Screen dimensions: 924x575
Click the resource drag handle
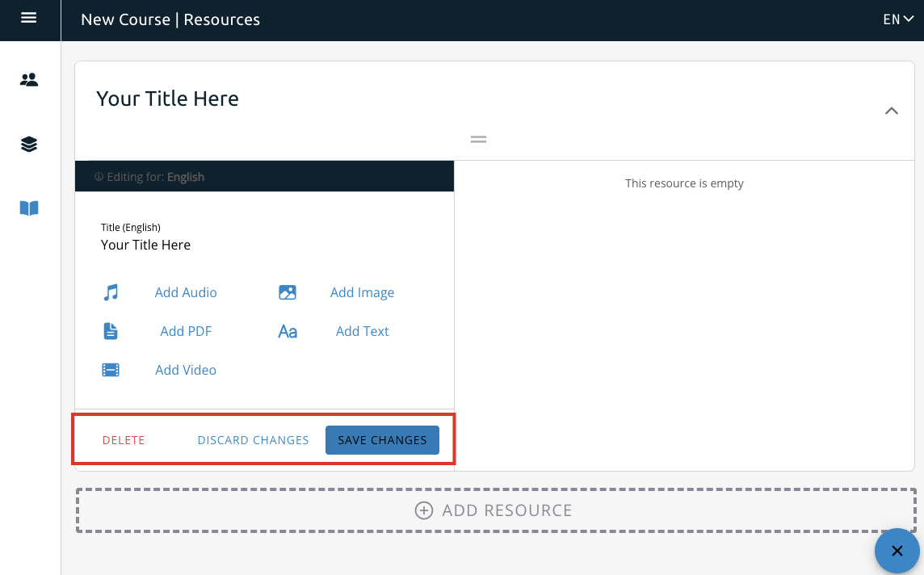coord(478,139)
